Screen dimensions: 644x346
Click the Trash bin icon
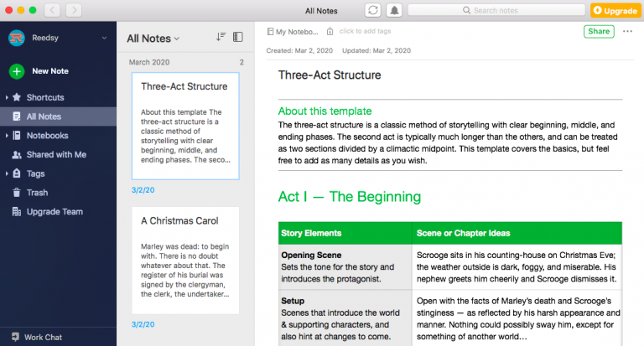[x=17, y=193]
